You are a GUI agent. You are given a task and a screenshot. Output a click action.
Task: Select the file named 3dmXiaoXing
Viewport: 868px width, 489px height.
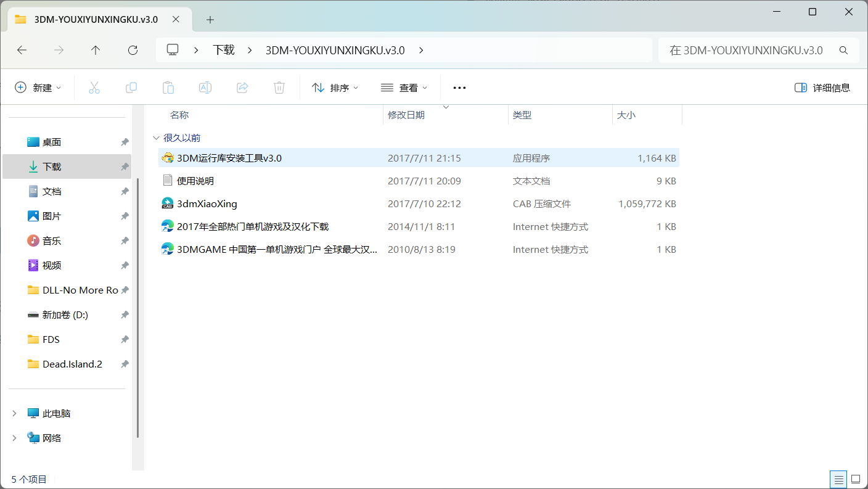(207, 203)
